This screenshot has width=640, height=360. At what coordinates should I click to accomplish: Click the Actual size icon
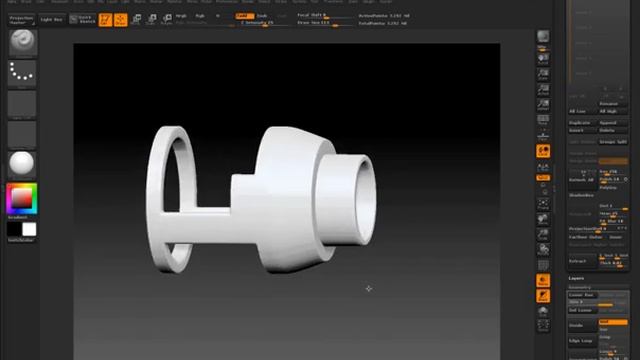tap(543, 90)
